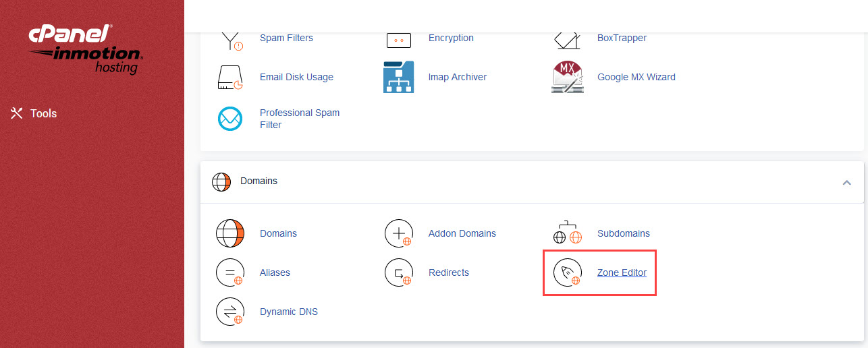Click the Zone Editor icon

567,273
